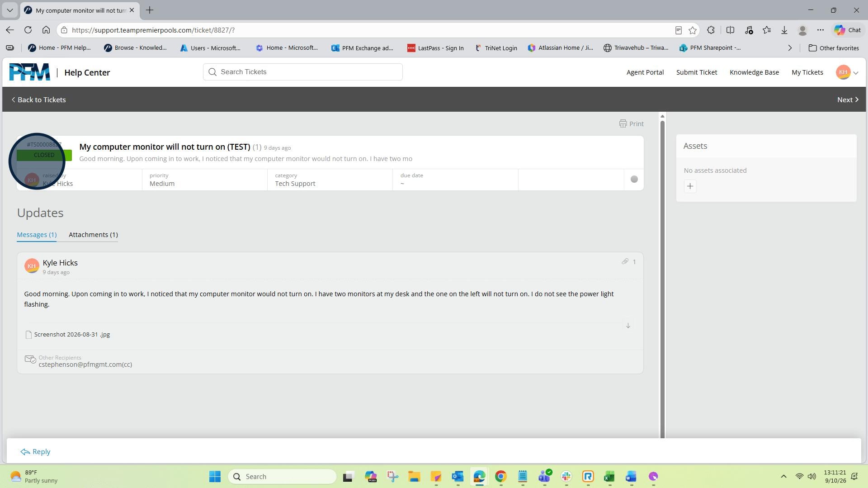Add an asset with plus button
Image resolution: width=868 pixels, height=488 pixels.
pyautogui.click(x=690, y=186)
